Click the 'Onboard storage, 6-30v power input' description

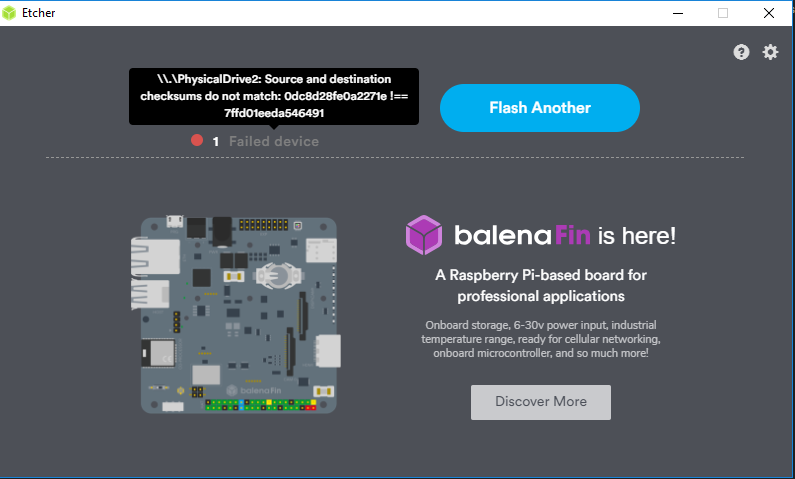pyautogui.click(x=540, y=339)
